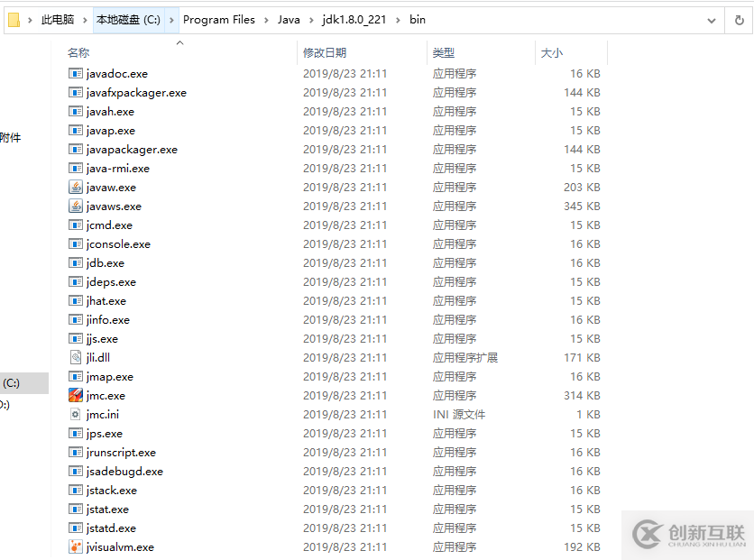Click the 203 KB size cell

[x=582, y=187]
